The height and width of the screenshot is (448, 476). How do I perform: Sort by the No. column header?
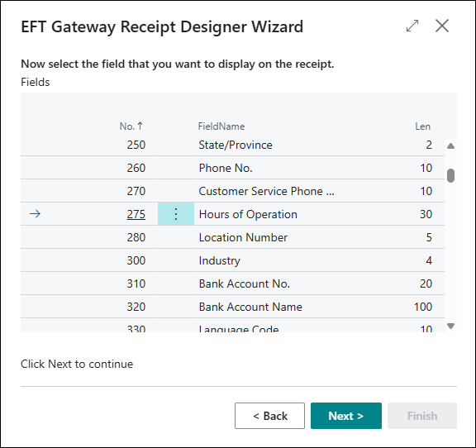click(131, 126)
